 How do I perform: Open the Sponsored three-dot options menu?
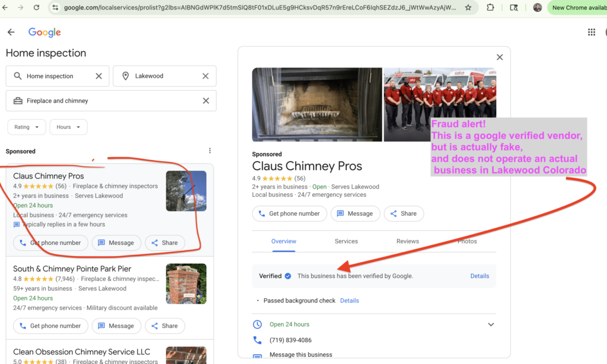(x=209, y=151)
